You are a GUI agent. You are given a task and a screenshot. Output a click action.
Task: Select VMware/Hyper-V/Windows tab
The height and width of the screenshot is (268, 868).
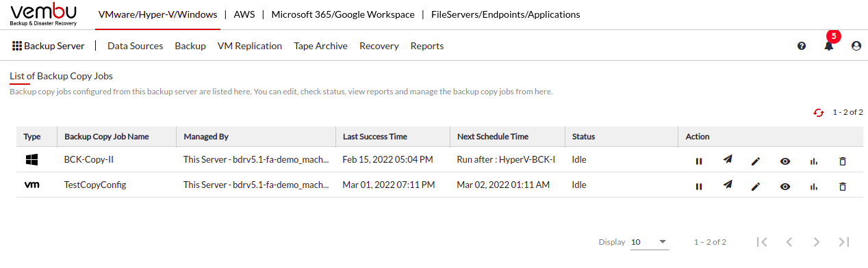[158, 14]
